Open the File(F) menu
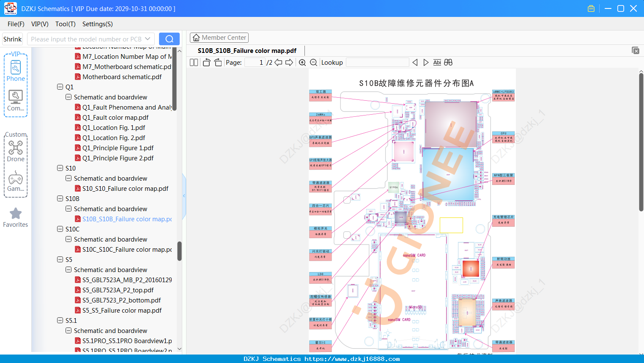644x363 pixels. click(x=16, y=24)
